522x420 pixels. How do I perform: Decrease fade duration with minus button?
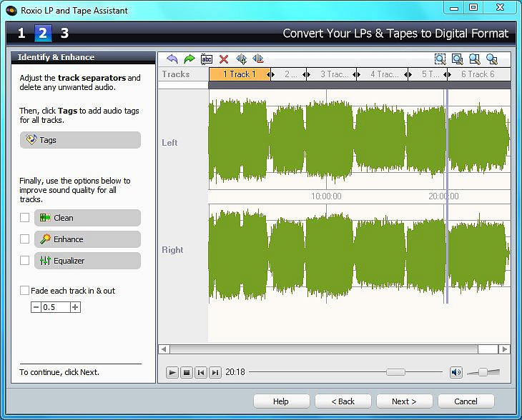tap(36, 307)
